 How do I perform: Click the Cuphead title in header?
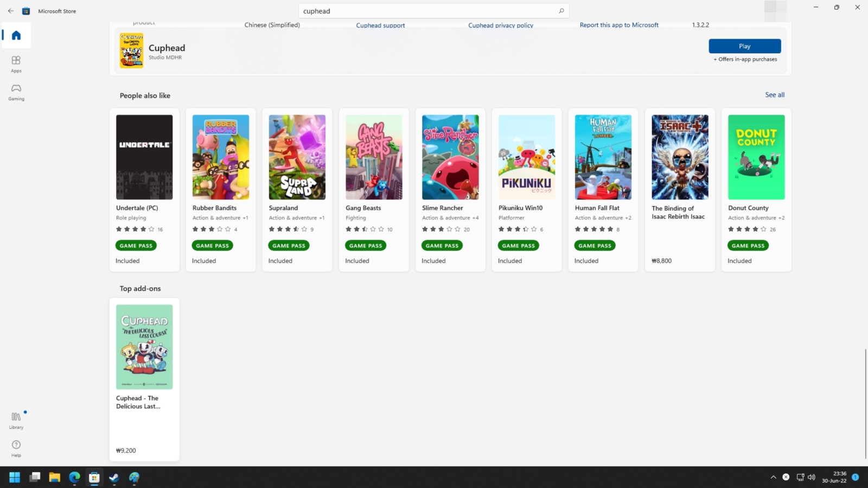pos(167,48)
